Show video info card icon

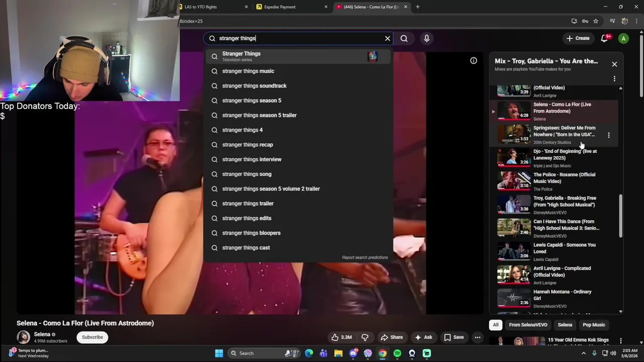473,60
